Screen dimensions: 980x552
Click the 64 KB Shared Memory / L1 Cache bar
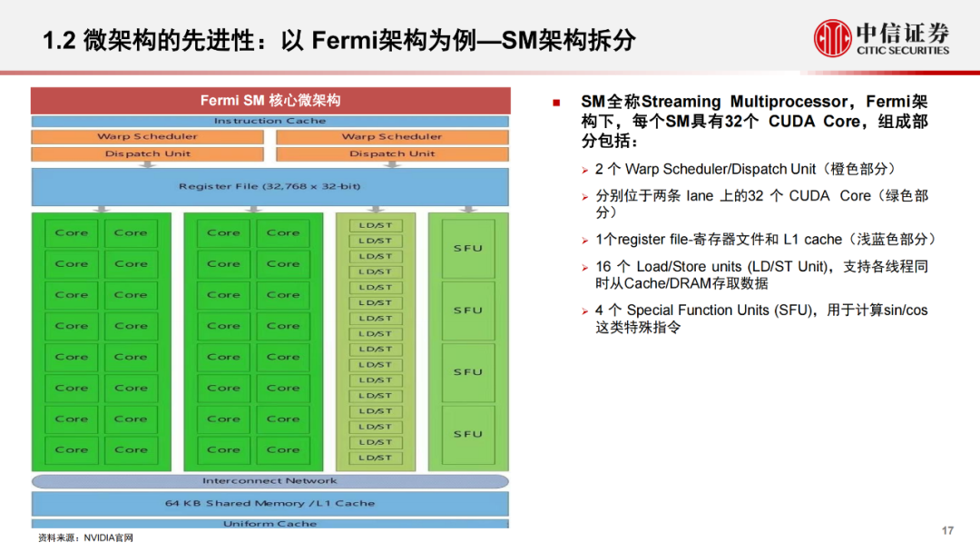coord(270,503)
